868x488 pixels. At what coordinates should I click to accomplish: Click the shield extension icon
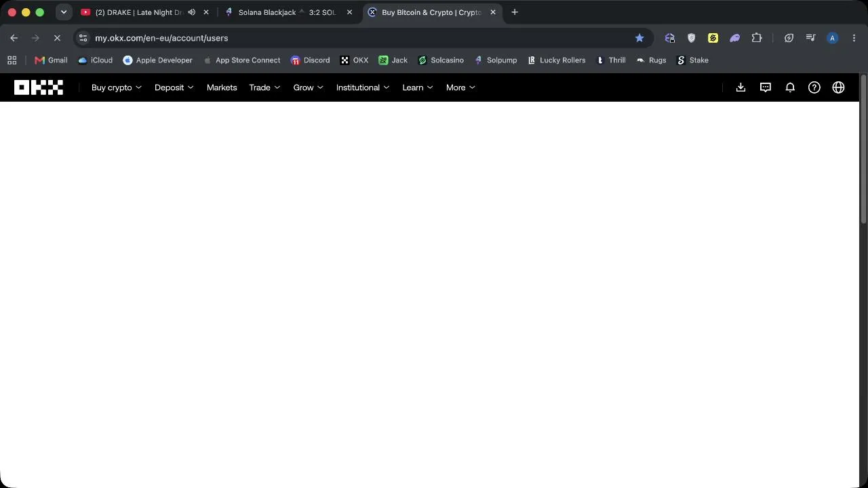pyautogui.click(x=691, y=38)
